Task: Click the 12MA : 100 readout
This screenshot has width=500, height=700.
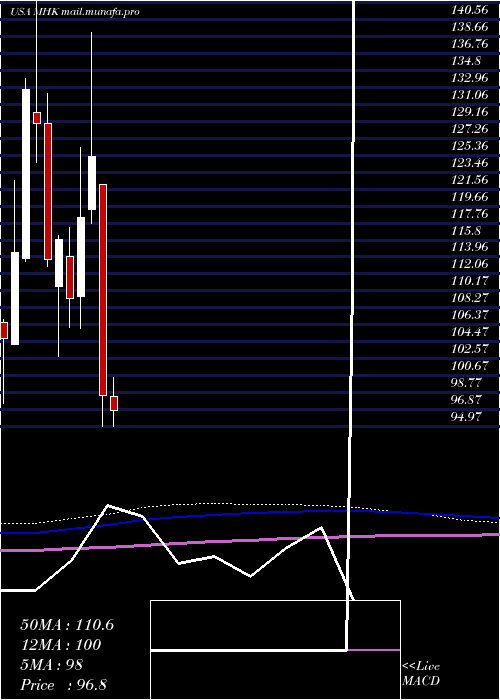Action: pyautogui.click(x=61, y=645)
